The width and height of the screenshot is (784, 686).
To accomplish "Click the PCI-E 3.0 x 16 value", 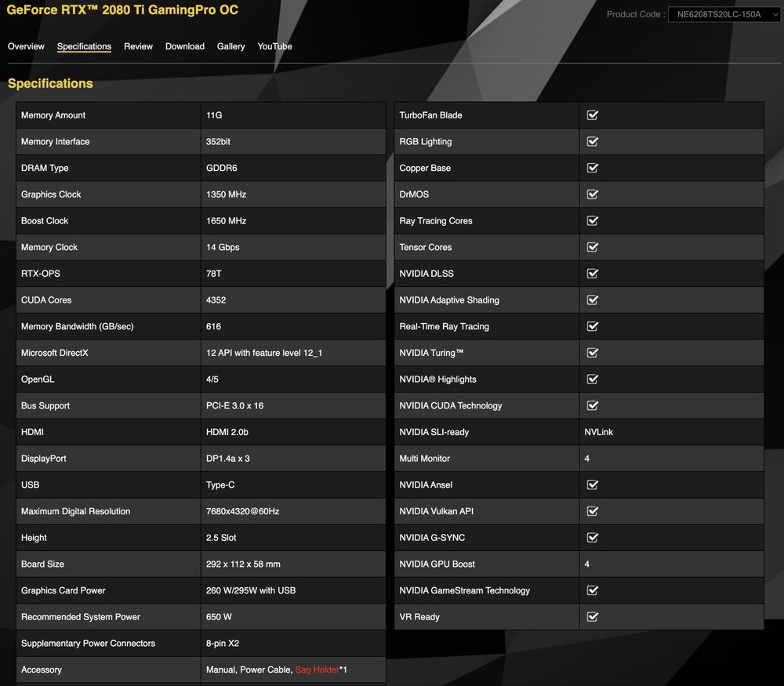I will (x=234, y=405).
